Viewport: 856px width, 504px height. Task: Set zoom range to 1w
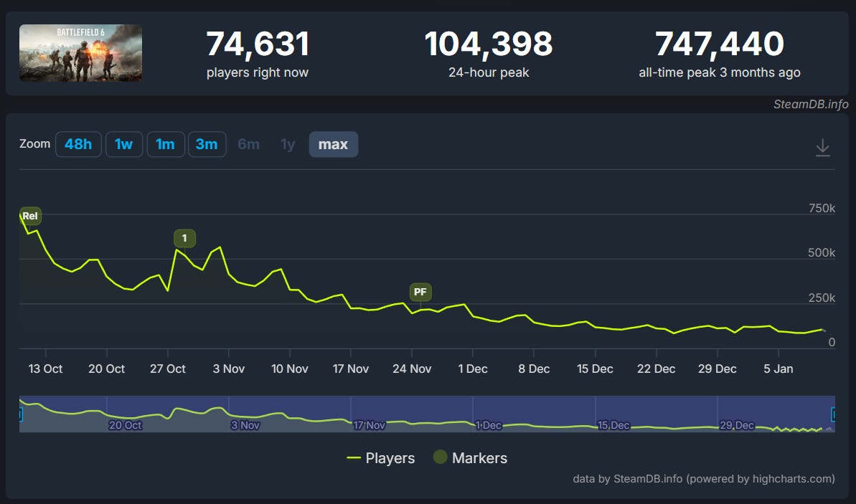(x=123, y=144)
